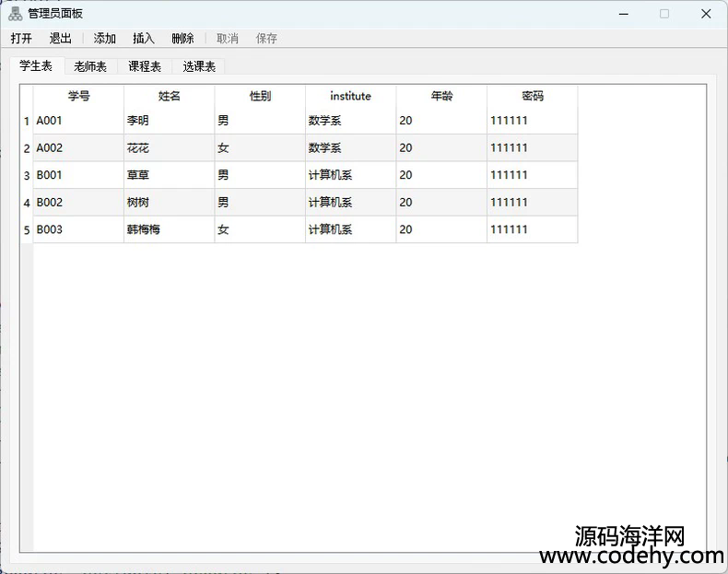Open the 选课表 tab
728x574 pixels.
coord(199,67)
